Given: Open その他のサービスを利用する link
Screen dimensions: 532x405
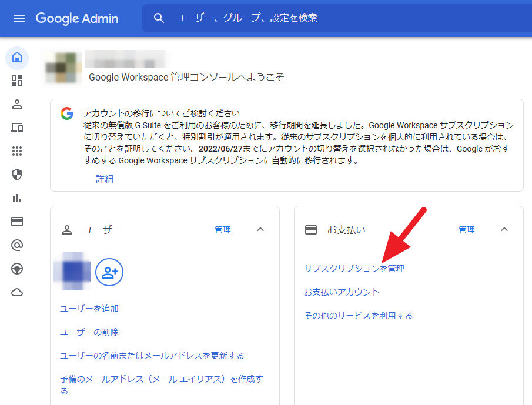Looking at the screenshot, I should click(358, 316).
